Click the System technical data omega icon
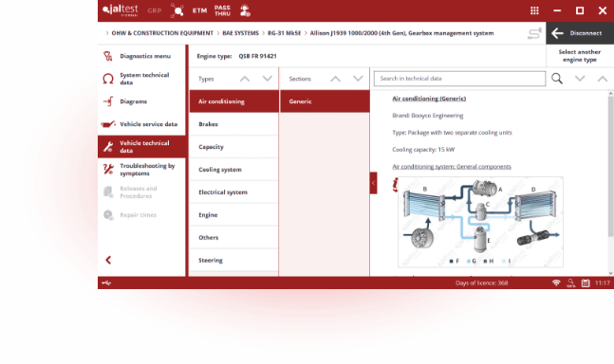Viewport: 614px width, 364px height. point(108,79)
